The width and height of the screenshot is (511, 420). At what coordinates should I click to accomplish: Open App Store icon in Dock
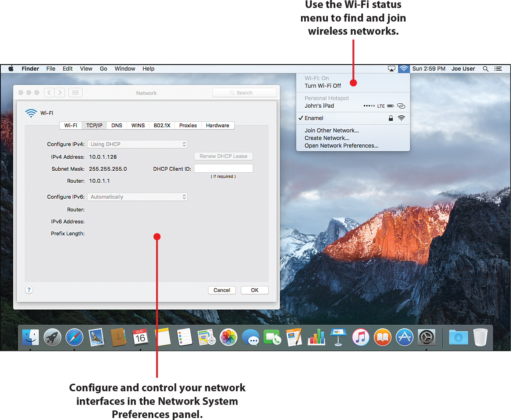coord(404,337)
